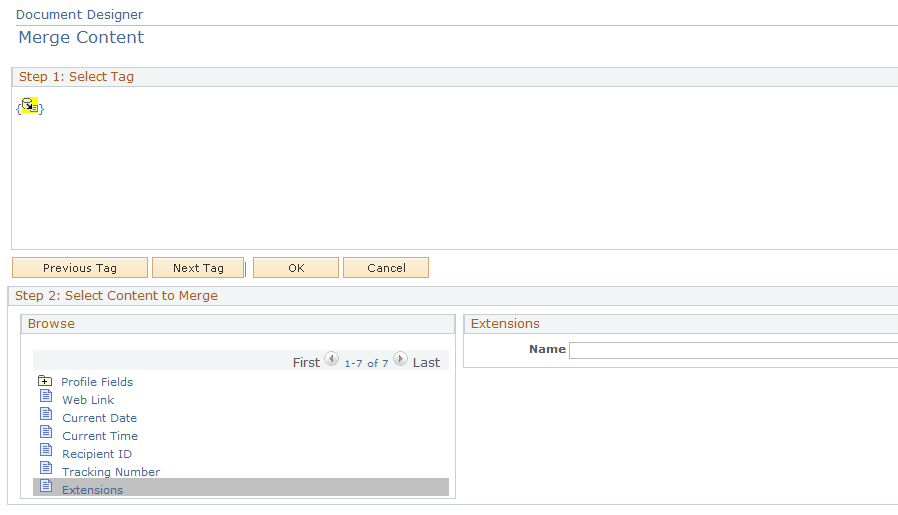Select the highlighted merge tag icon
This screenshot has height=515, width=898.
click(30, 106)
